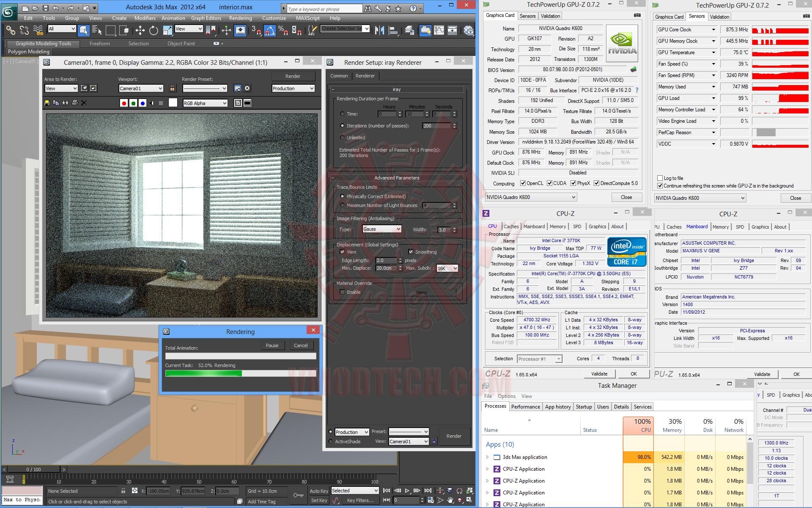The image size is (812, 508).
Task: Save the rendered image via disk icon
Action: tap(47, 103)
